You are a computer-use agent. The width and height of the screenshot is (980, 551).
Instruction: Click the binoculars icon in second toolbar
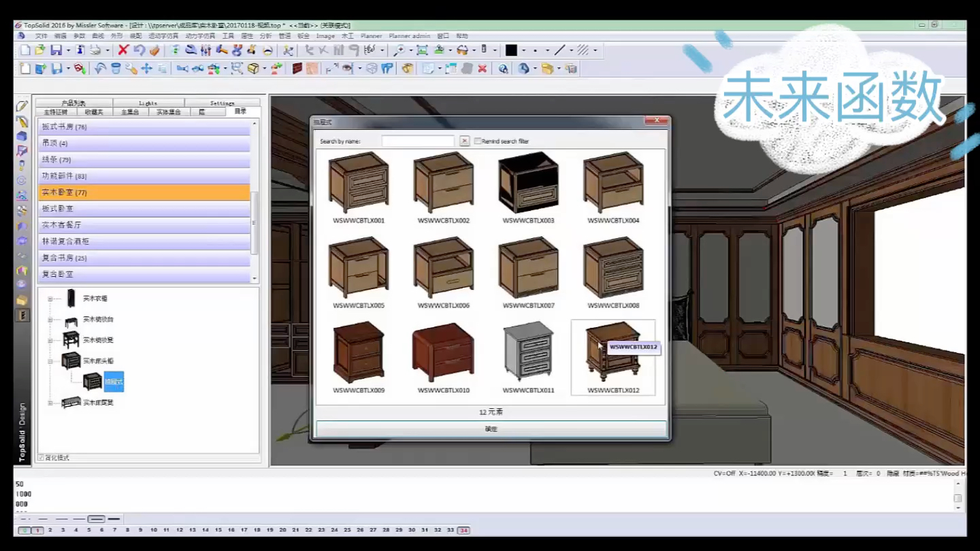198,69
